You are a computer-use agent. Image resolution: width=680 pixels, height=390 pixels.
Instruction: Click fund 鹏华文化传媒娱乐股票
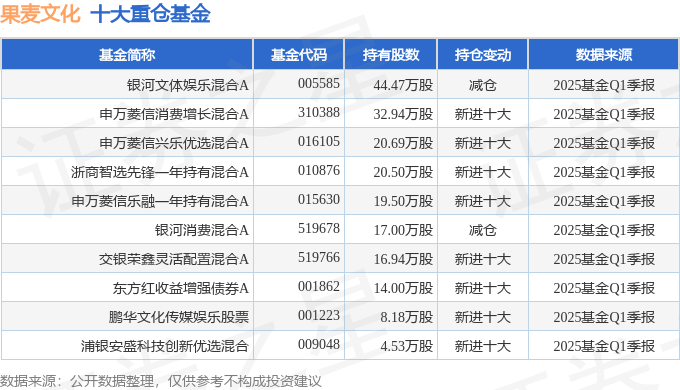pos(179,317)
